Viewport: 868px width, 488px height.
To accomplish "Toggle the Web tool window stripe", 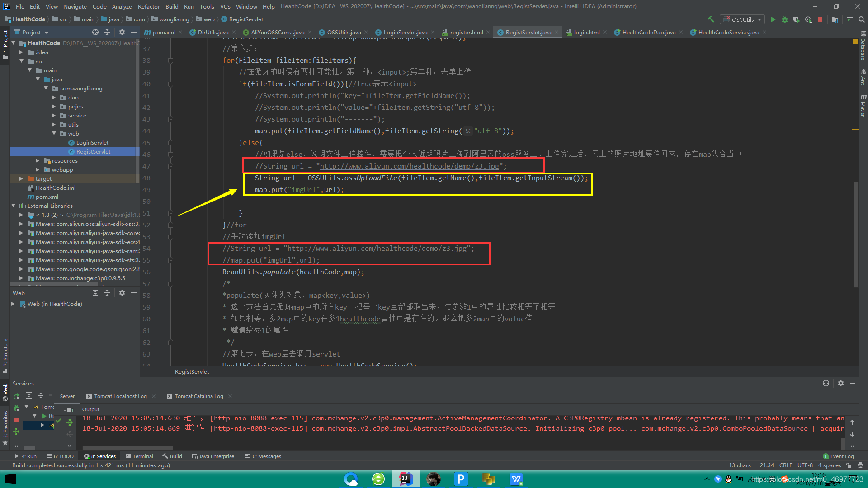I will pyautogui.click(x=5, y=392).
